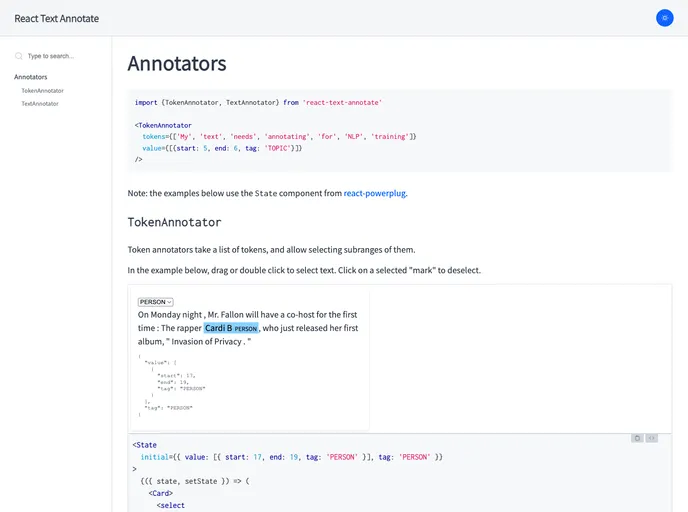Viewport: 688px width, 512px height.
Task: Click the '<State' tag in the code panel
Action: pyautogui.click(x=144, y=444)
